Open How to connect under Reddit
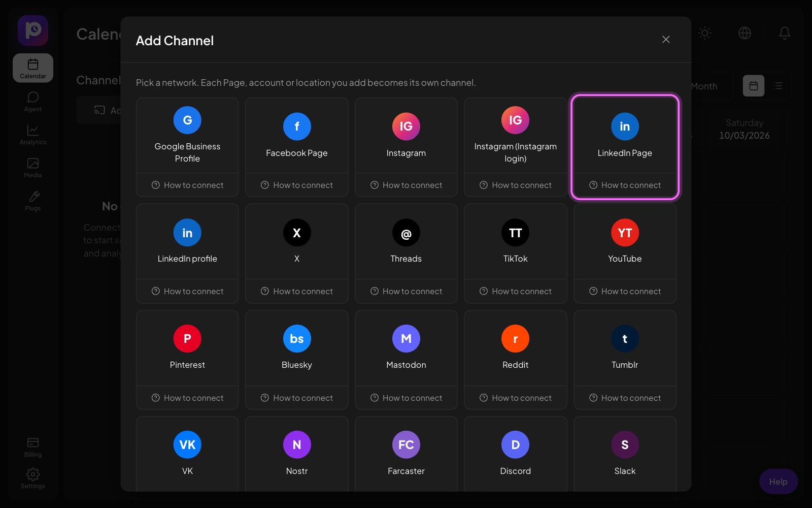The height and width of the screenshot is (508, 812). coord(516,398)
